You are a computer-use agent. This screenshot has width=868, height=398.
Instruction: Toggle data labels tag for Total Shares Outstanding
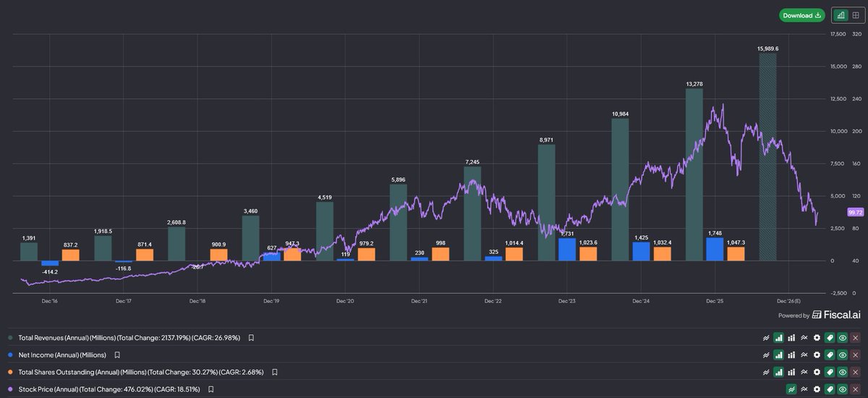click(x=830, y=372)
